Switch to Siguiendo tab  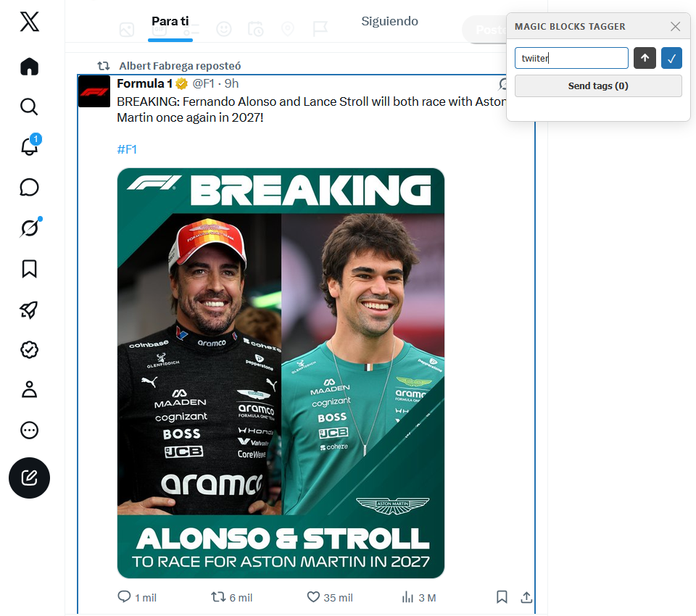(x=389, y=21)
